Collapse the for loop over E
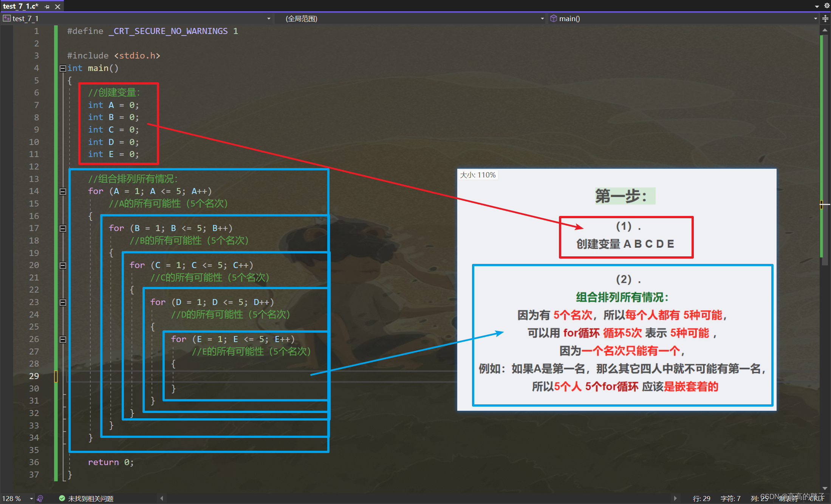The image size is (831, 504). point(63,339)
